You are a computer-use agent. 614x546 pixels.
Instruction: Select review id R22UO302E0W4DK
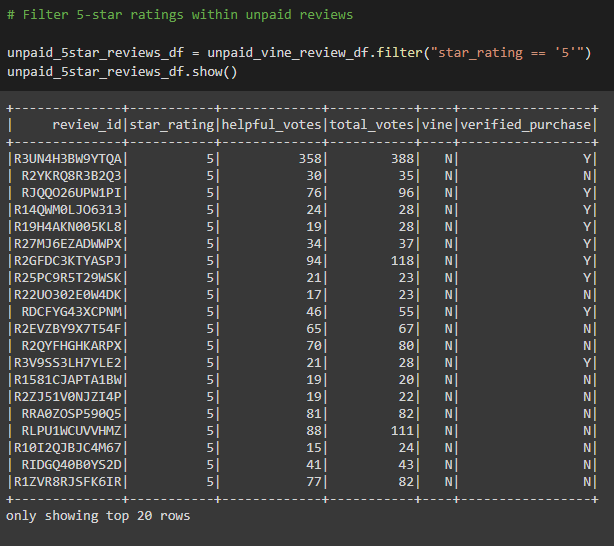click(68, 295)
